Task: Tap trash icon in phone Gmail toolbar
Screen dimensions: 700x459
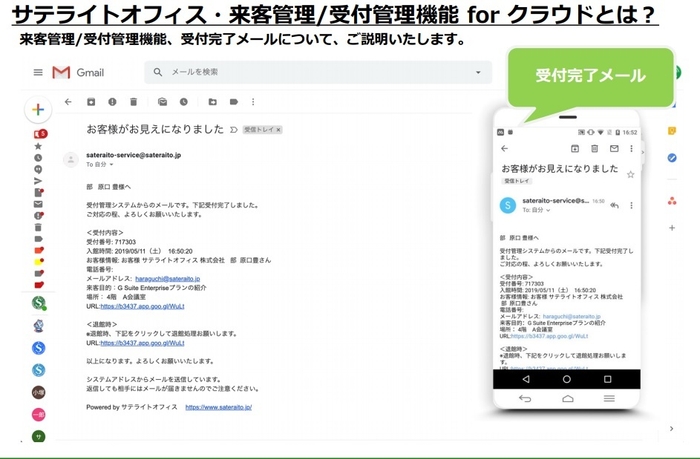Action: [594, 149]
